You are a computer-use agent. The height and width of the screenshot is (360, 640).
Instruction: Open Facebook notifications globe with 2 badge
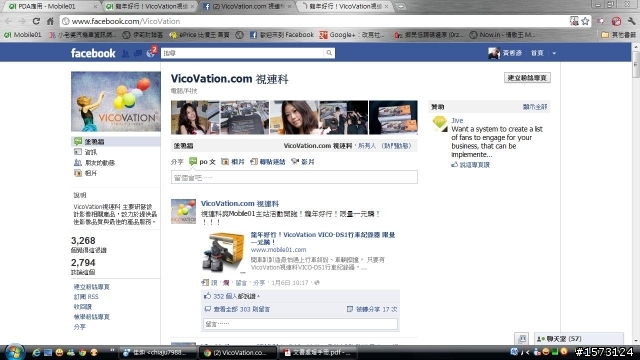151,53
